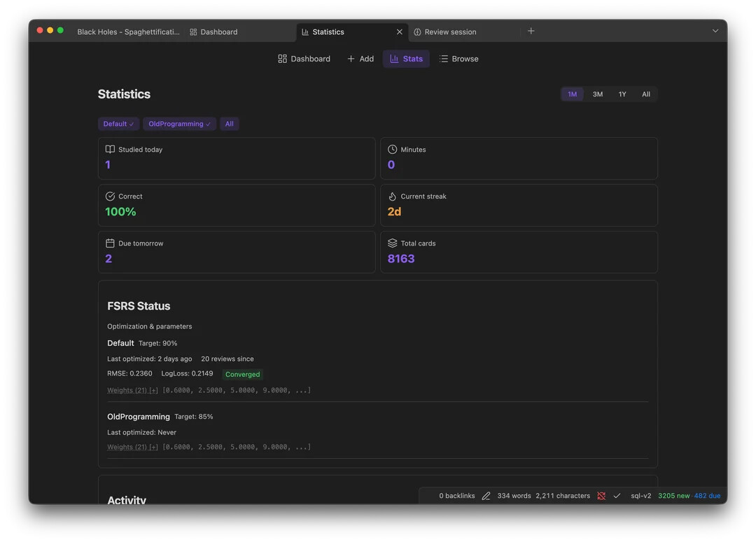Expand the Default deck weights list
756x542 pixels.
[132, 390]
